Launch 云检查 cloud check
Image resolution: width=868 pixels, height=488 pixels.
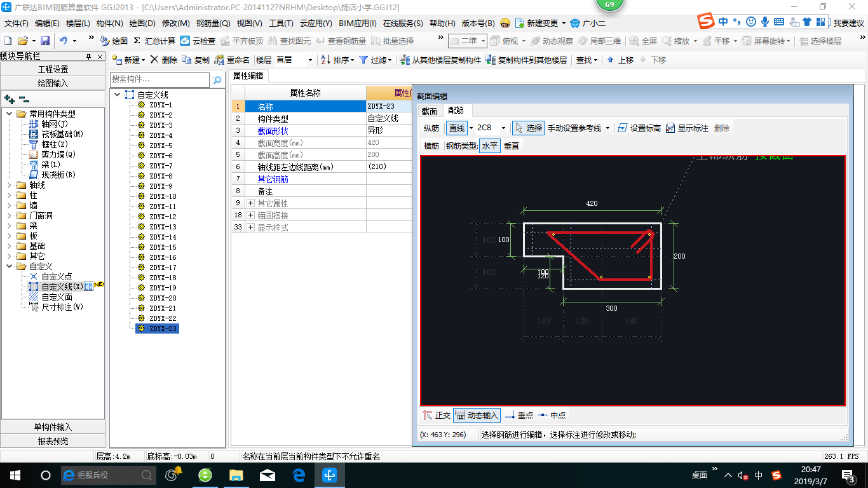click(x=198, y=41)
